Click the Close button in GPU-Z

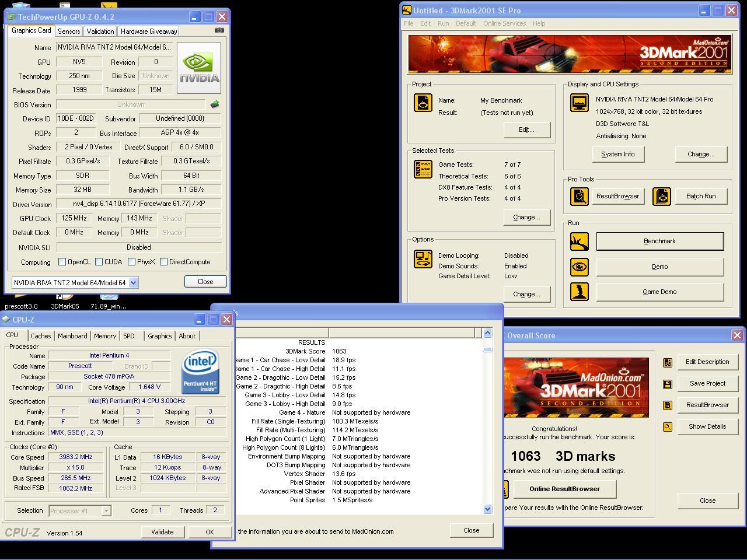[205, 281]
